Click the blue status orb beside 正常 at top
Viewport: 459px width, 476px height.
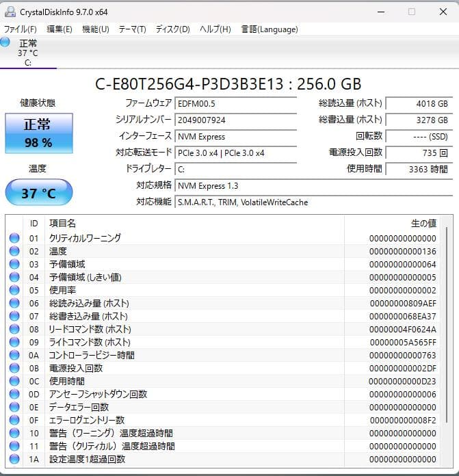tap(5, 42)
